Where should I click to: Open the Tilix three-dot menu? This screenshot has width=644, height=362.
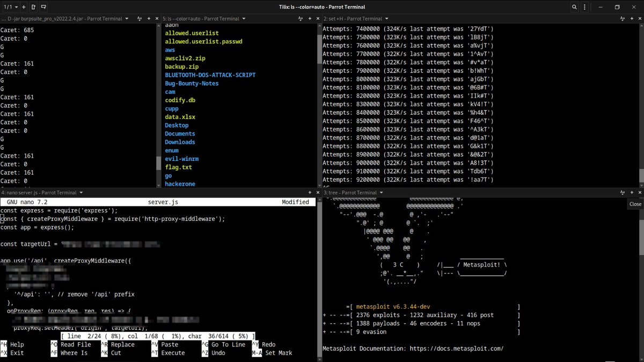tap(584, 7)
